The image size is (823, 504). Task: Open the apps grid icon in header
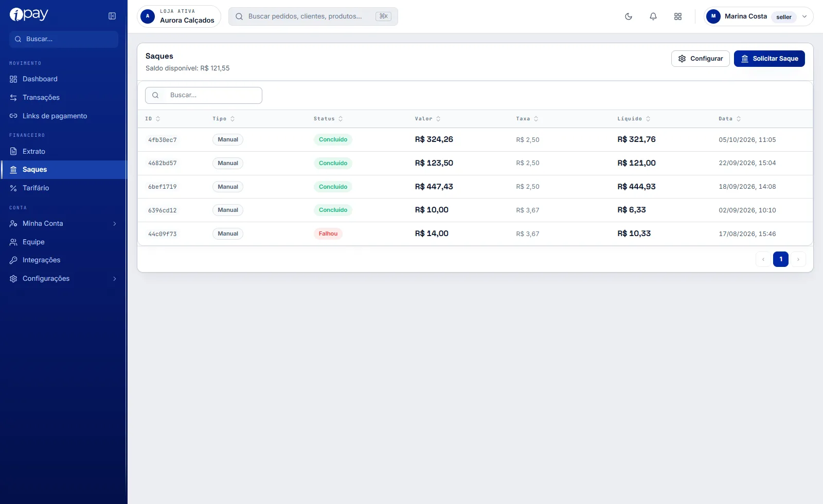(x=678, y=16)
